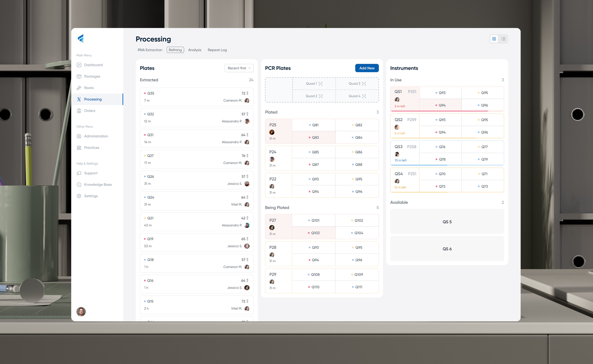This screenshot has width=593, height=364.
Task: Click the user profile avatar at bottom
Action: [81, 312]
